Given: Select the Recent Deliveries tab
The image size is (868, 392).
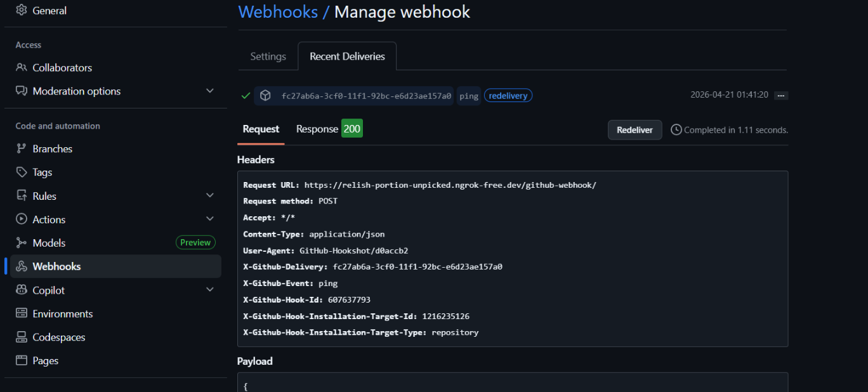Looking at the screenshot, I should click(x=347, y=56).
